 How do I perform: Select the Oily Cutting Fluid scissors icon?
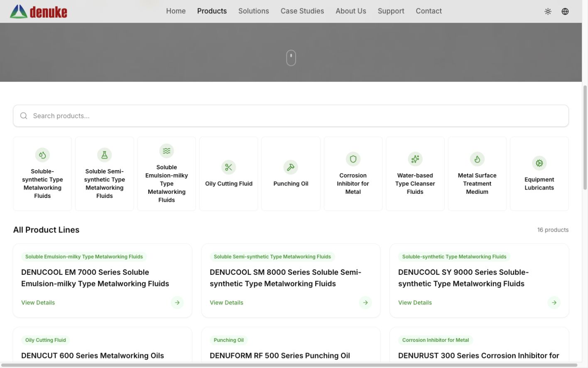pyautogui.click(x=229, y=167)
